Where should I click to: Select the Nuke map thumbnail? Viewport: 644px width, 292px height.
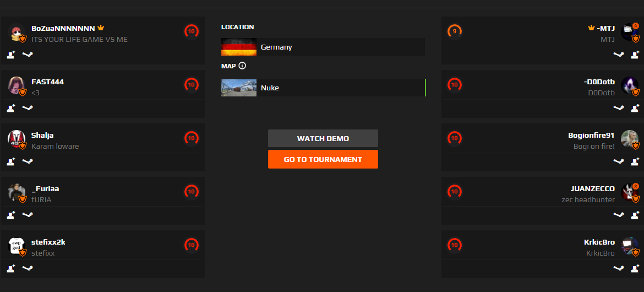[x=239, y=88]
